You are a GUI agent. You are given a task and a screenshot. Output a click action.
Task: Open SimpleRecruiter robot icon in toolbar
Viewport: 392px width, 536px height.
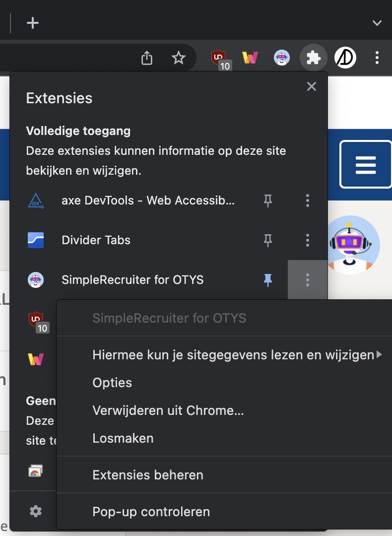click(282, 58)
